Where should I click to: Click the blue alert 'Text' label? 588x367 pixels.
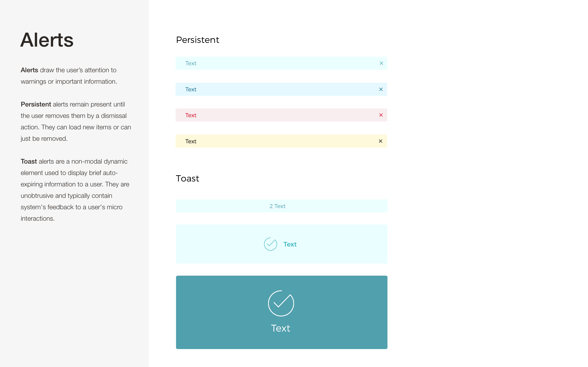[191, 89]
